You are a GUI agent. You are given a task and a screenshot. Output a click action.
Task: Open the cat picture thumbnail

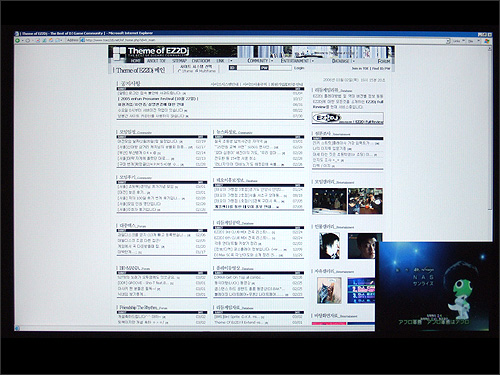(x=329, y=290)
